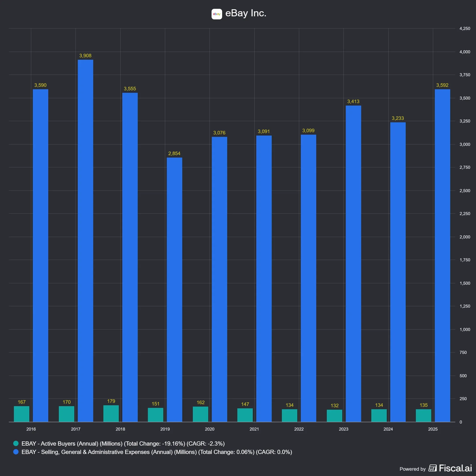Select the 2019 teal Active Buyers bar
Image resolution: width=476 pixels, height=476 pixels.
(x=155, y=415)
